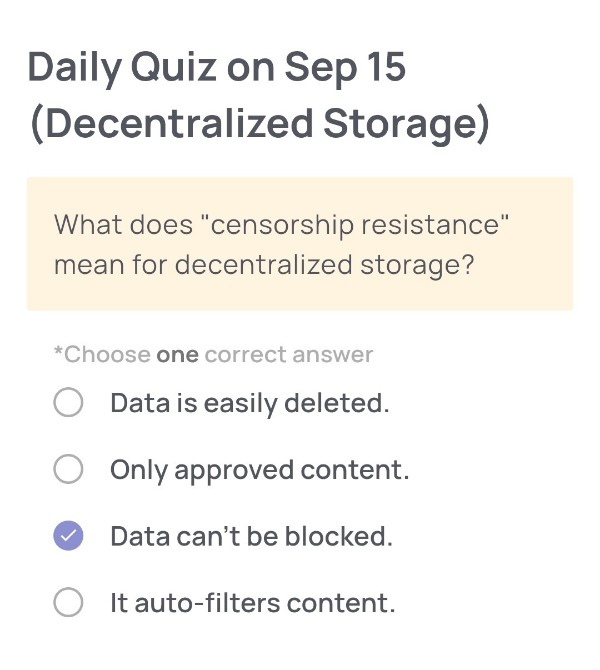Click the highlighted quiz question box

pos(300,244)
